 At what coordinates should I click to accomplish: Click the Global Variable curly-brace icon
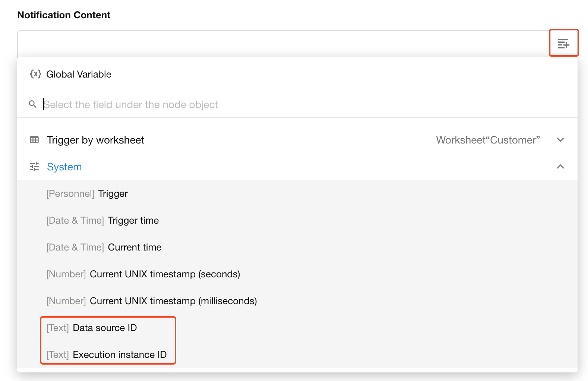click(x=35, y=74)
